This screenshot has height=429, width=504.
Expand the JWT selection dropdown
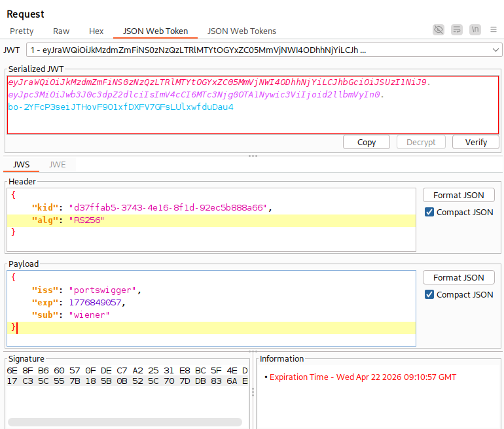(495, 50)
